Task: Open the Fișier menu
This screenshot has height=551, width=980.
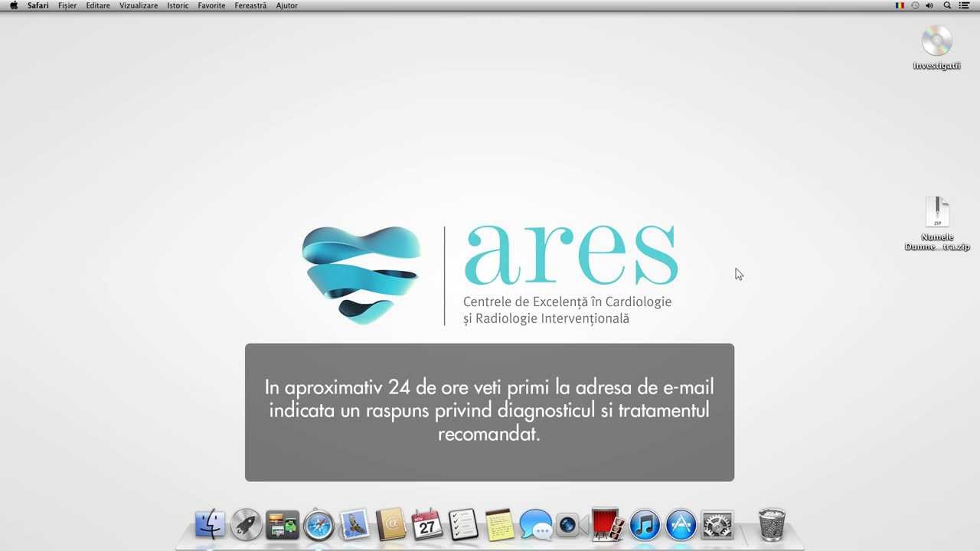Action: click(x=67, y=5)
